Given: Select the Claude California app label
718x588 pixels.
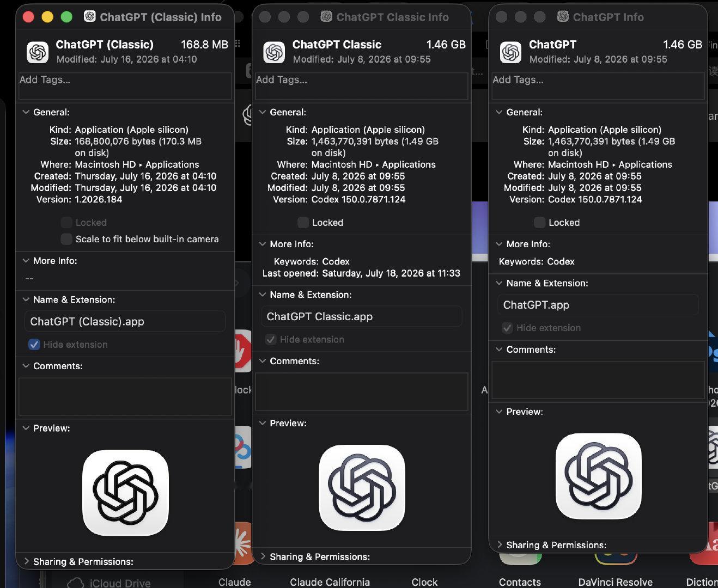Looking at the screenshot, I should point(330,582).
